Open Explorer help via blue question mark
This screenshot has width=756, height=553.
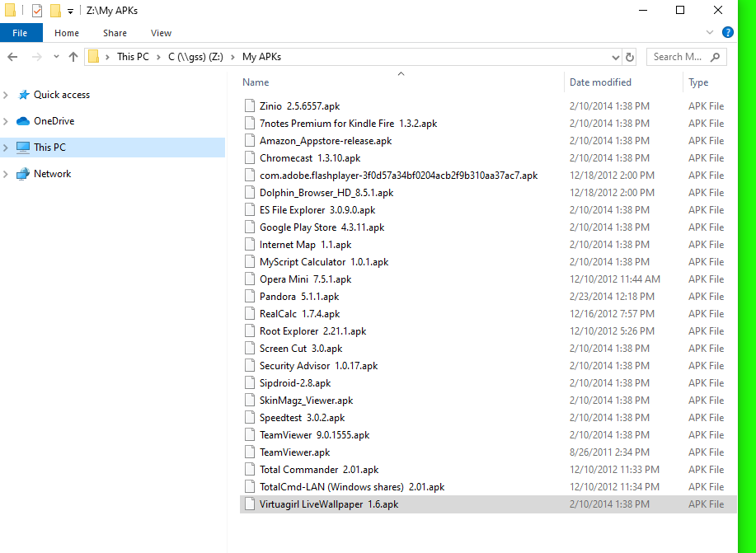pyautogui.click(x=728, y=33)
